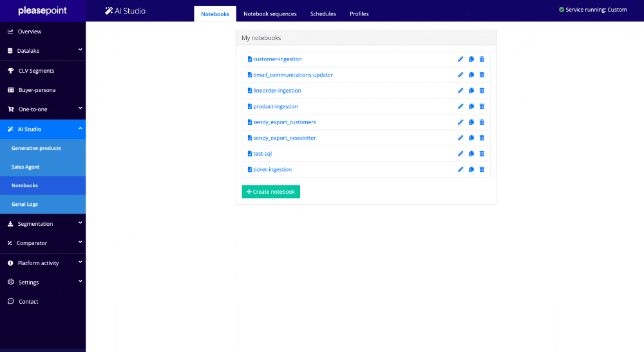
Task: Open the Schedules tab
Action: [323, 14]
